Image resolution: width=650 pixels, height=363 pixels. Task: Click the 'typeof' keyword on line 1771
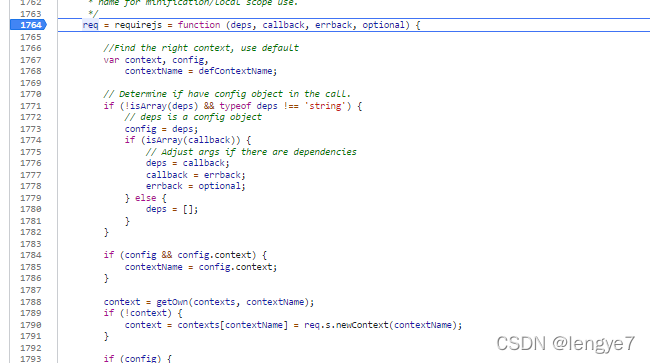tap(235, 106)
